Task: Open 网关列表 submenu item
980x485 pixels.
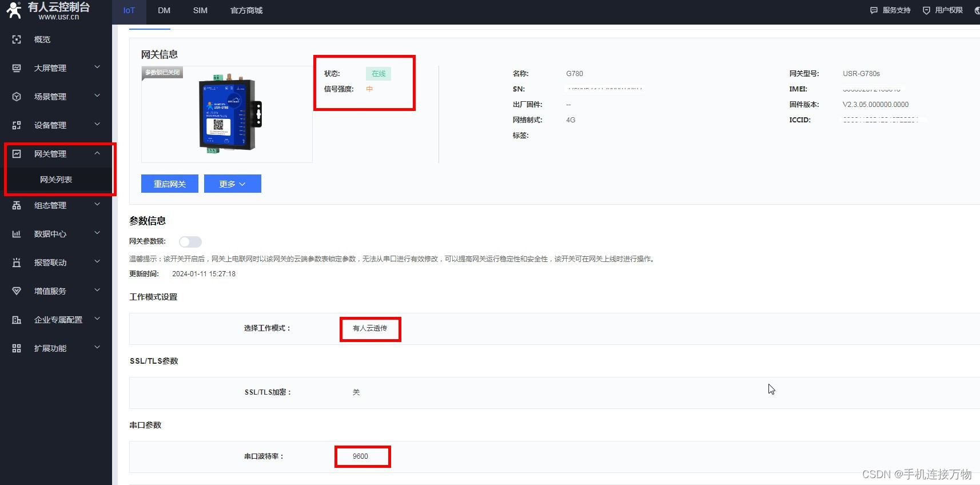Action: click(x=56, y=180)
